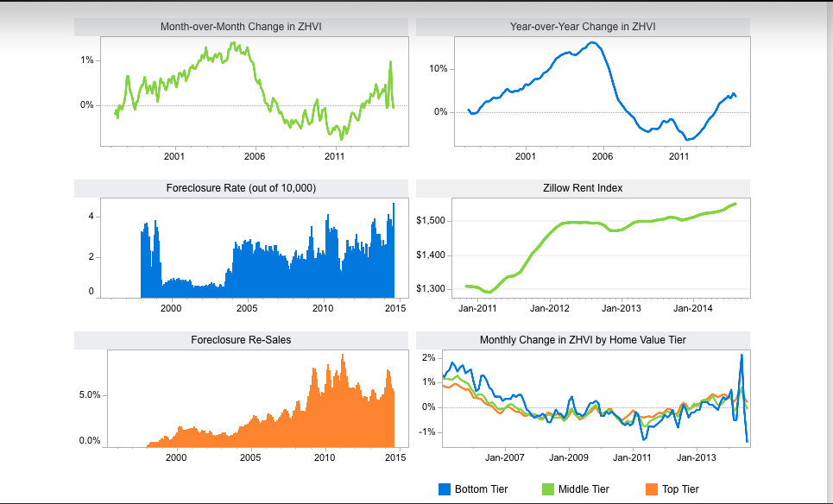Click Monthly Change in ZHVI by Tier header
833x504 pixels.
tap(583, 340)
